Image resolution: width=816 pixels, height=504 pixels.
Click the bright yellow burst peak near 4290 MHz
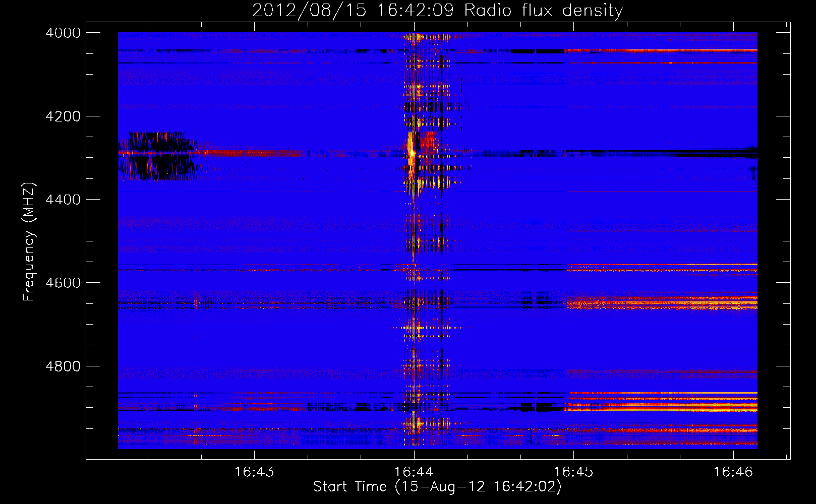pyautogui.click(x=411, y=152)
